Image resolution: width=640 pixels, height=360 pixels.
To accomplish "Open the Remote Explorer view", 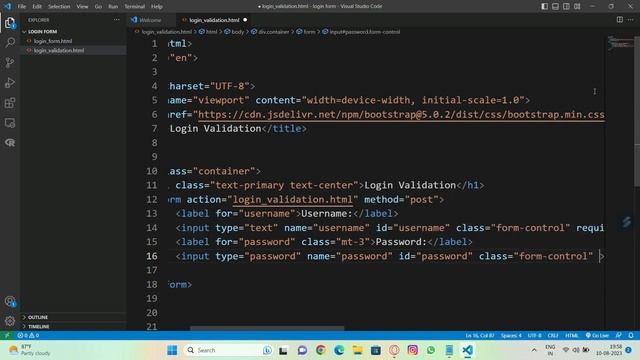I will coord(10,122).
